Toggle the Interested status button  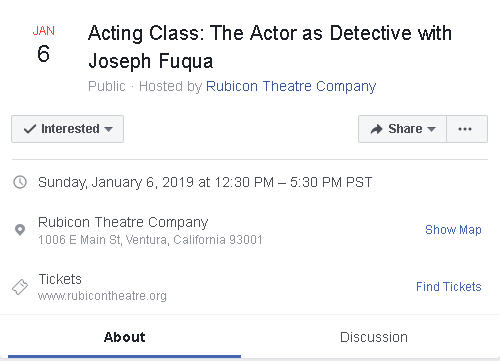pos(67,129)
